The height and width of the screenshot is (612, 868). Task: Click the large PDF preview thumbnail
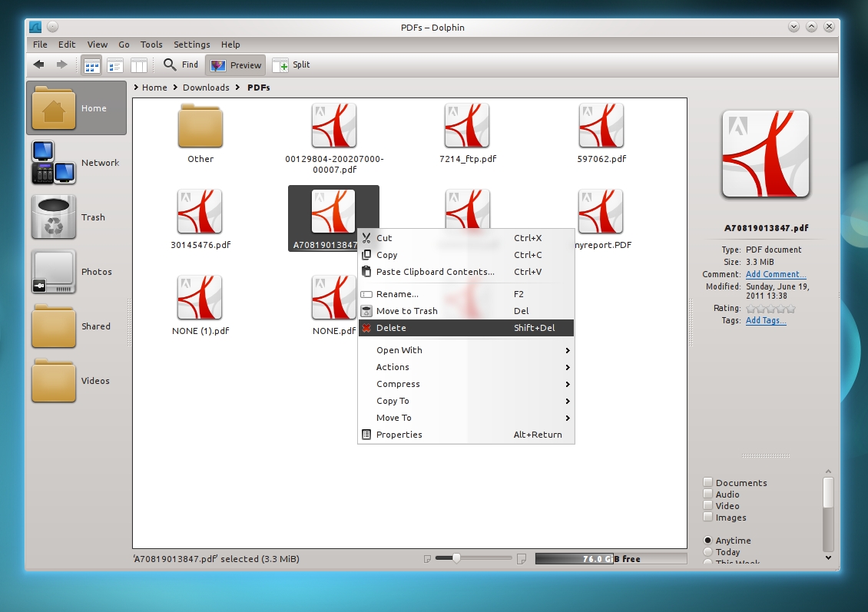[x=766, y=154]
